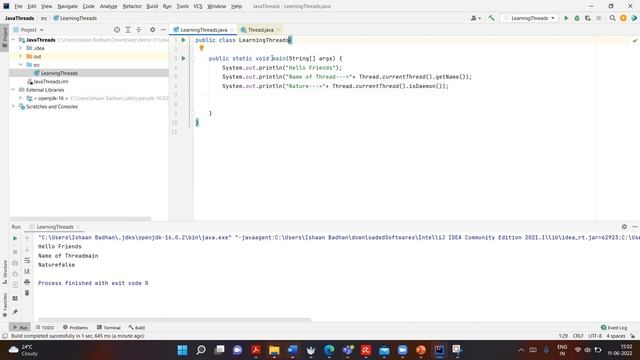Open the user account icon menu

[x=476, y=18]
